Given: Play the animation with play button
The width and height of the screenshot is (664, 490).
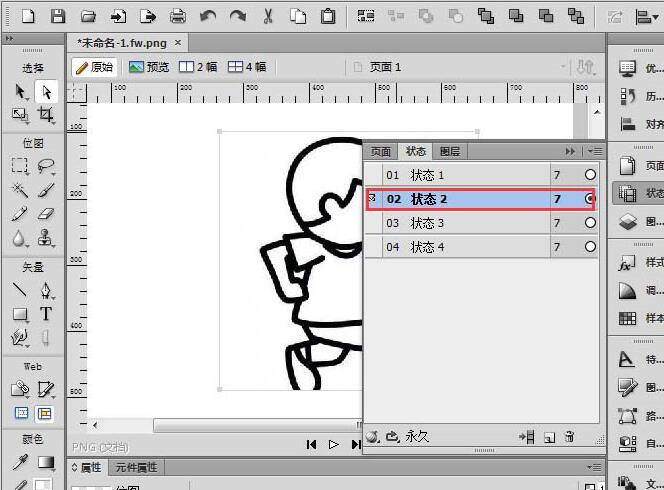Looking at the screenshot, I should tap(334, 444).
